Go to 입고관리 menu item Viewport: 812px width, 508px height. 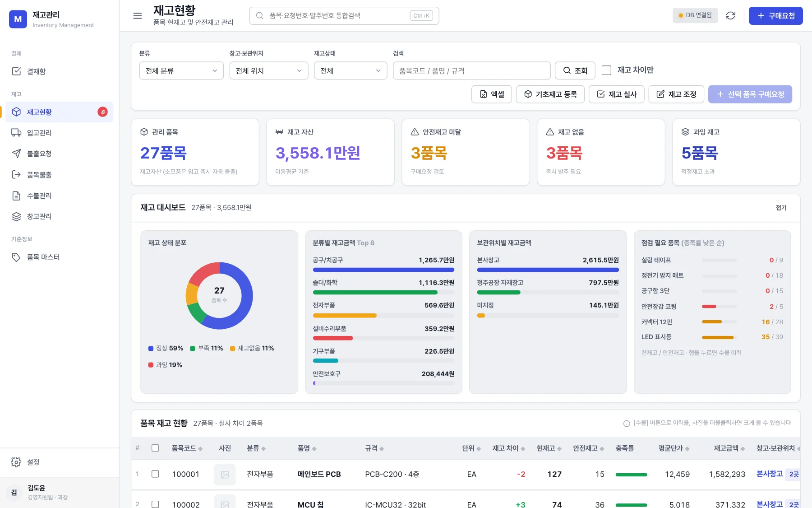coord(60,133)
